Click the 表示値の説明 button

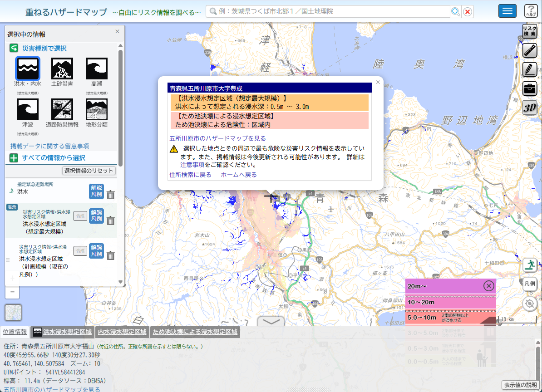[520, 385]
